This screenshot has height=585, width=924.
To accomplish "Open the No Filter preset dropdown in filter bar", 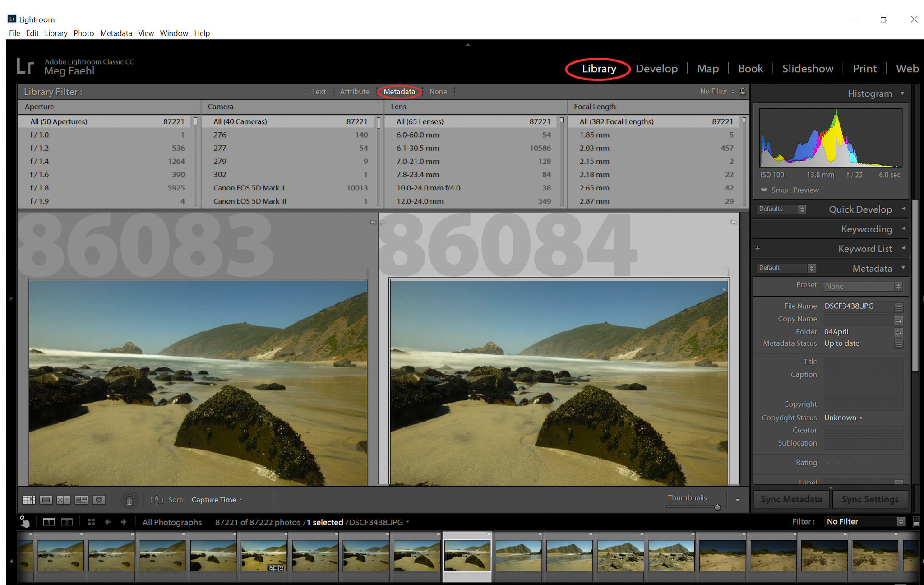I will pyautogui.click(x=717, y=92).
